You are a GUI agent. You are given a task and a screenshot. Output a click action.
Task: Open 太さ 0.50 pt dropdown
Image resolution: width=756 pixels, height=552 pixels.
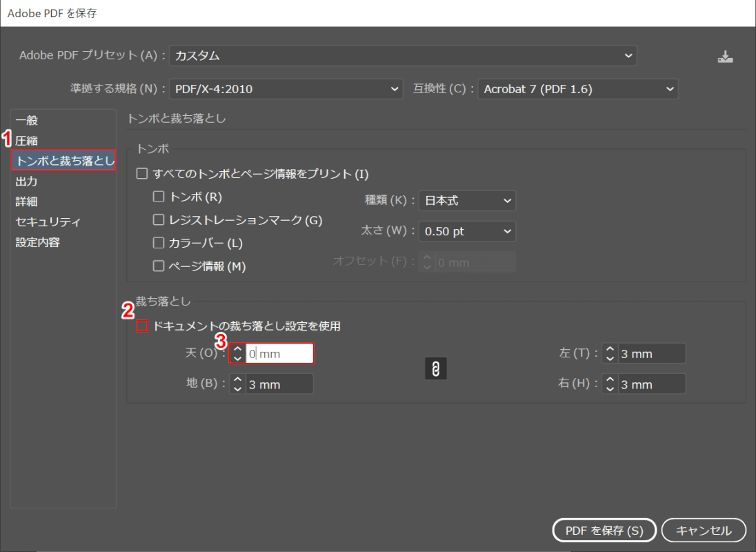[467, 231]
